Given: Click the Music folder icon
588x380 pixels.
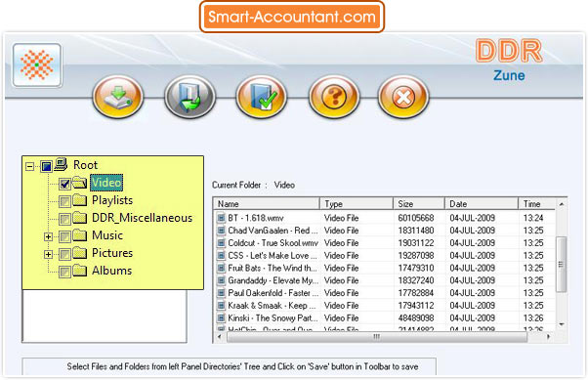Looking at the screenshot, I should tap(79, 235).
